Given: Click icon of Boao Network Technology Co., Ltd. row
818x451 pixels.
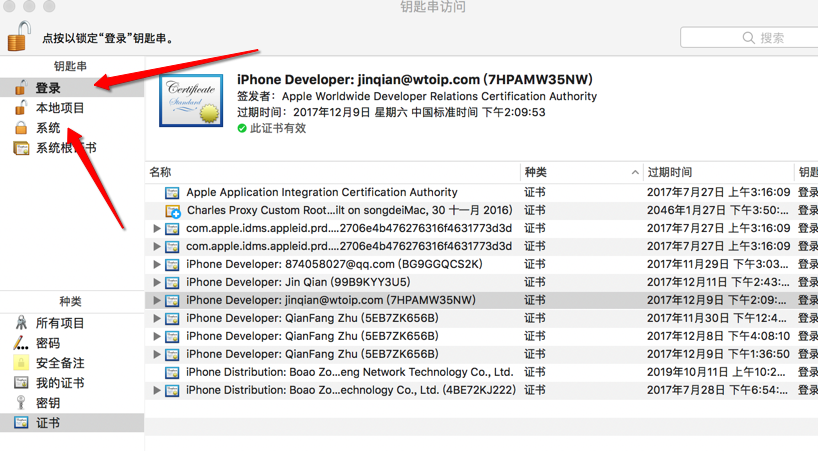Looking at the screenshot, I should pos(172,372).
